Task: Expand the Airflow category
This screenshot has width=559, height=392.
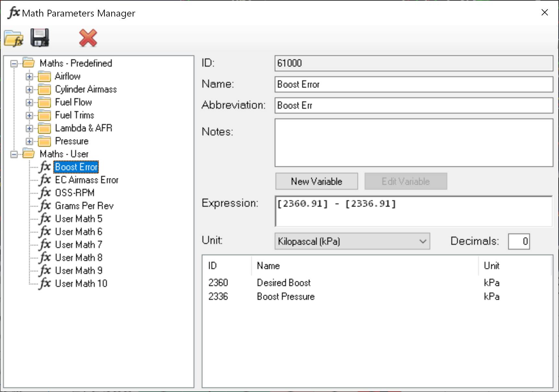Action: pyautogui.click(x=29, y=76)
